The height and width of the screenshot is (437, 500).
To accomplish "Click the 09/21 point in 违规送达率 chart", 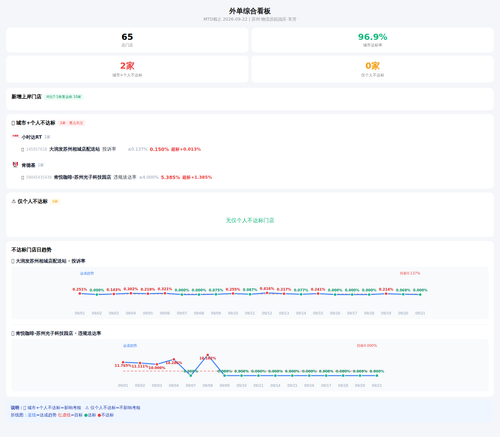I will click(377, 375).
